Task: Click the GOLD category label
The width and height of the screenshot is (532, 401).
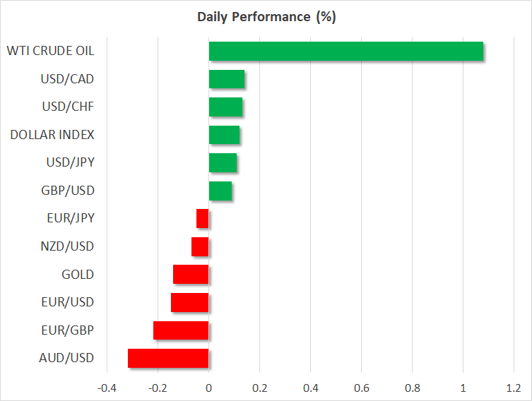Action: click(78, 274)
